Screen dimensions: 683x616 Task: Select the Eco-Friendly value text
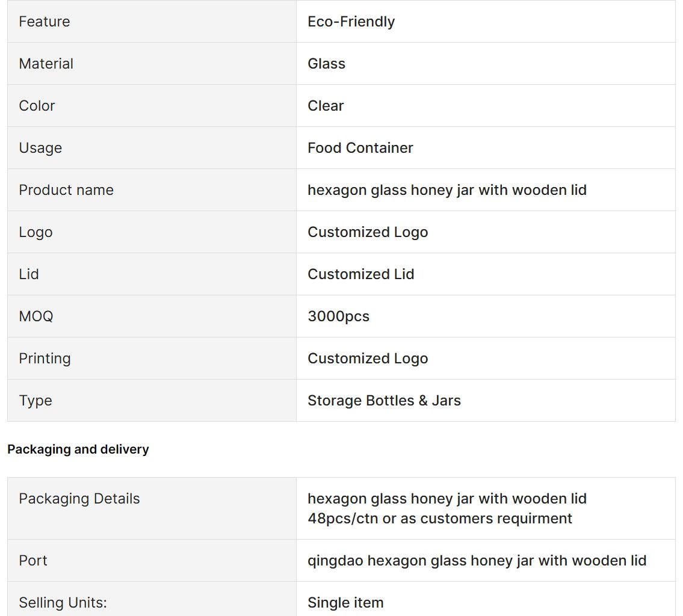(x=351, y=21)
